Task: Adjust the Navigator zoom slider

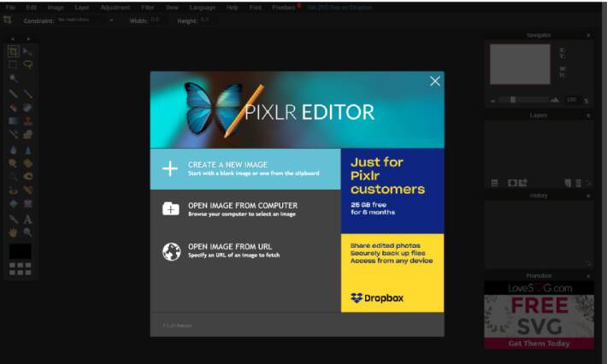Action: coord(513,100)
